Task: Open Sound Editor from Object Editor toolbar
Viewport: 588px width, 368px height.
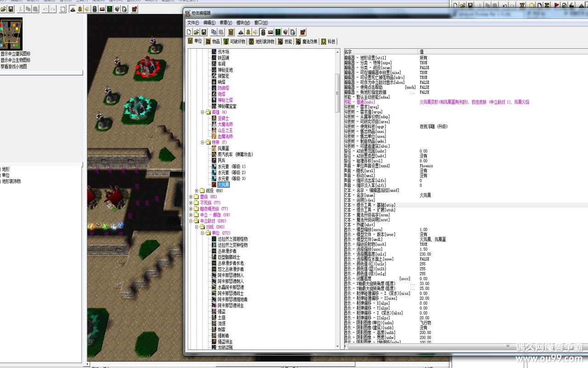Action: click(x=255, y=32)
